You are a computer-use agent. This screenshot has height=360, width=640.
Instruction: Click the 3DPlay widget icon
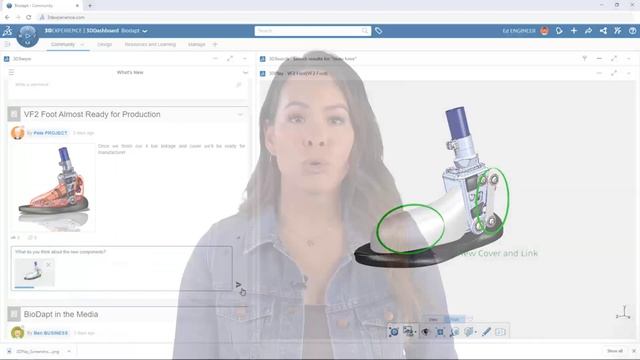coord(262,73)
